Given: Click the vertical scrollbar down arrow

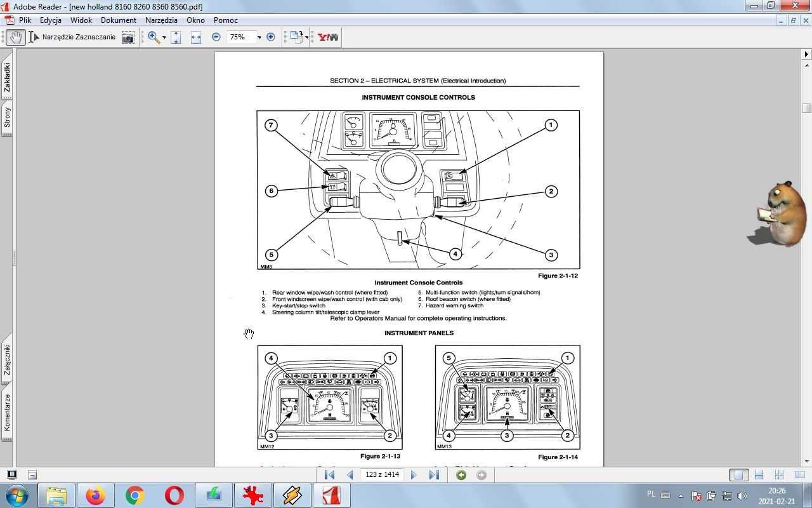Looking at the screenshot, I should [806, 462].
